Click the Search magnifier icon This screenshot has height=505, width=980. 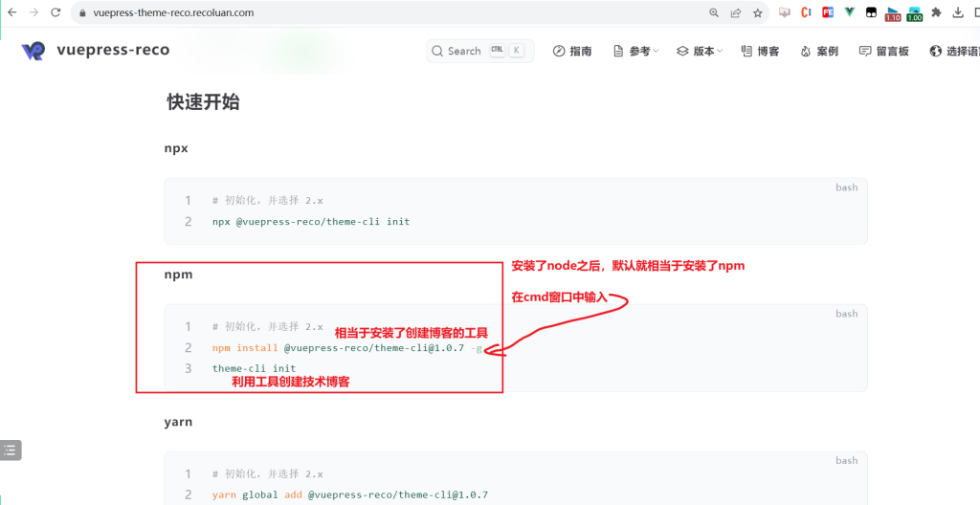437,52
